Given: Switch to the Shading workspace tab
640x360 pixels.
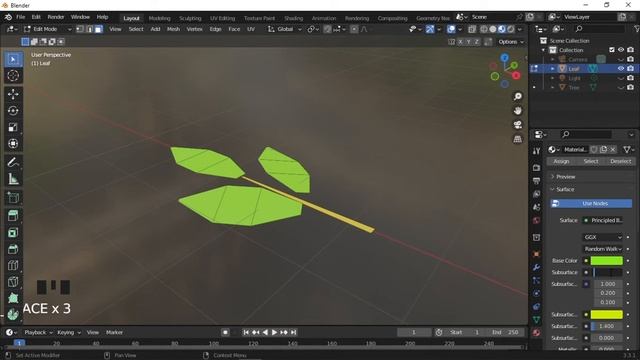Looking at the screenshot, I should point(293,18).
